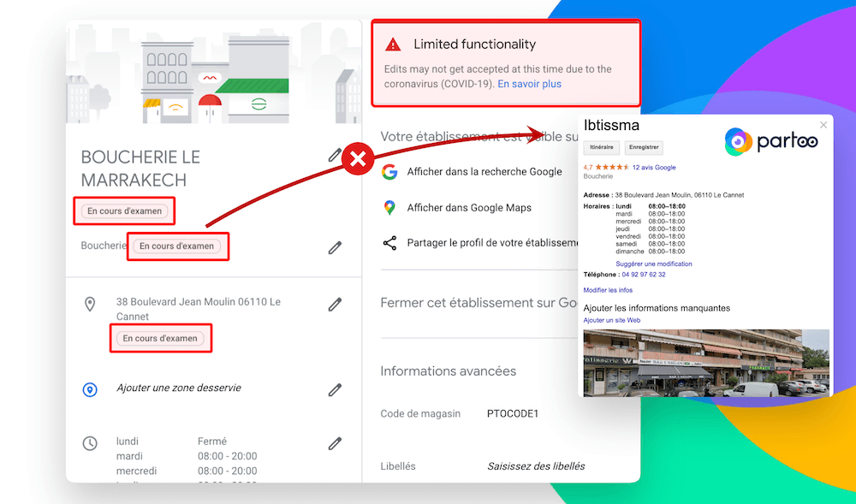
Task: Edit the business name BOUCHERIE LE MARRAKECH pencil
Action: point(335,156)
